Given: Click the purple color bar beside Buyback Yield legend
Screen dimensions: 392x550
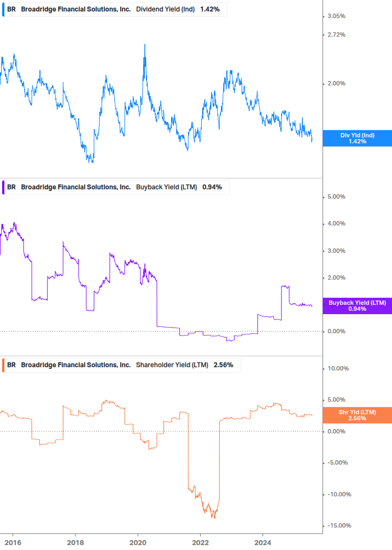Looking at the screenshot, I should coord(3,187).
